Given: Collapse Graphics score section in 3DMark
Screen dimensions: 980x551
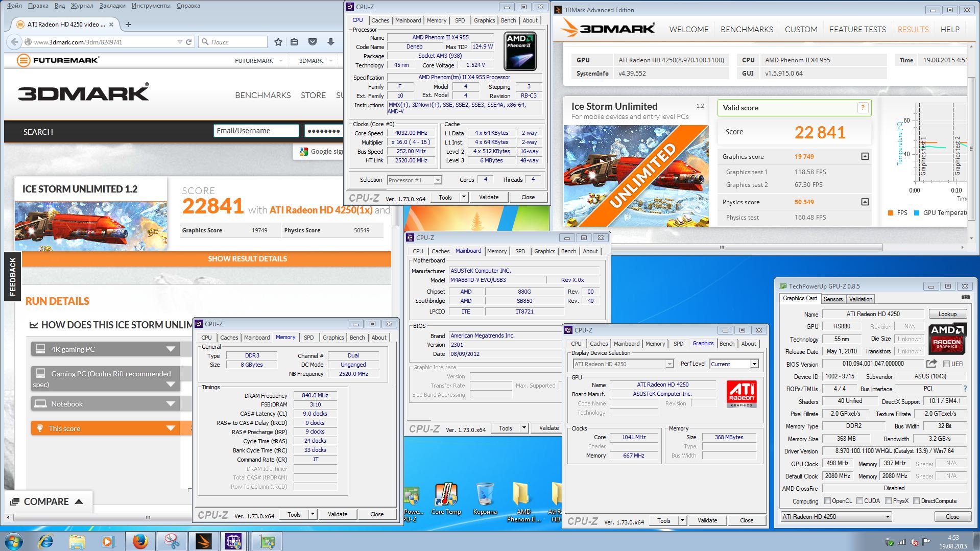Looking at the screenshot, I should [x=865, y=156].
